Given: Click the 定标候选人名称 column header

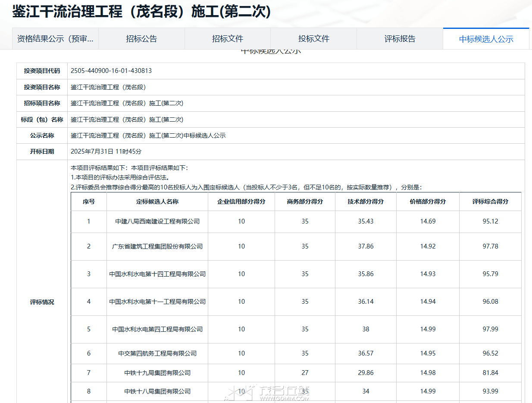Looking at the screenshot, I should pyautogui.click(x=157, y=201).
